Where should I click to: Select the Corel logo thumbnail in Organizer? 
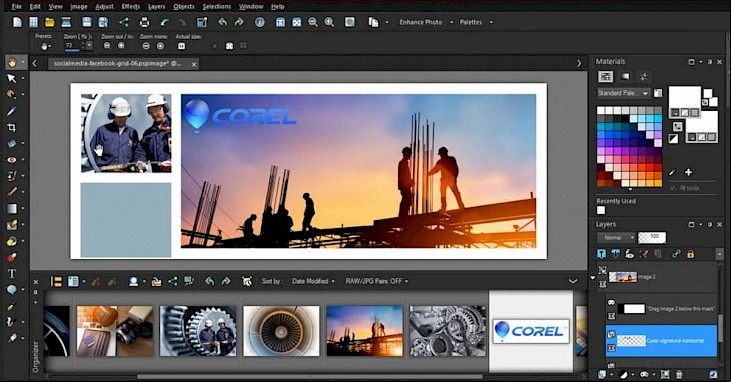click(x=531, y=331)
